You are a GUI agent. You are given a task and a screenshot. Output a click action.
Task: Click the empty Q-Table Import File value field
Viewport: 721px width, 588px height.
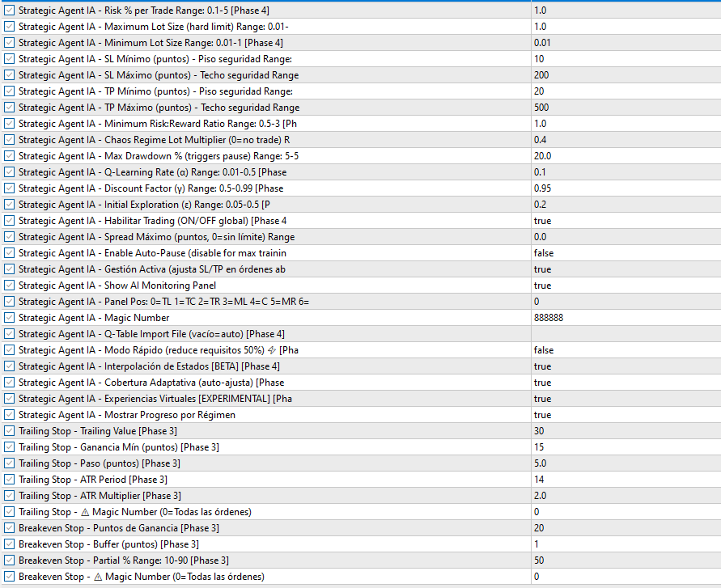point(623,334)
